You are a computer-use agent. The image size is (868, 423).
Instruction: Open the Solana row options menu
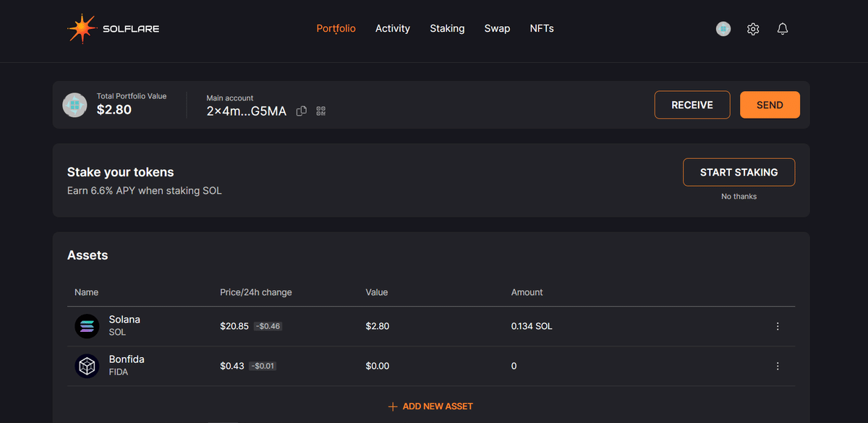778,326
